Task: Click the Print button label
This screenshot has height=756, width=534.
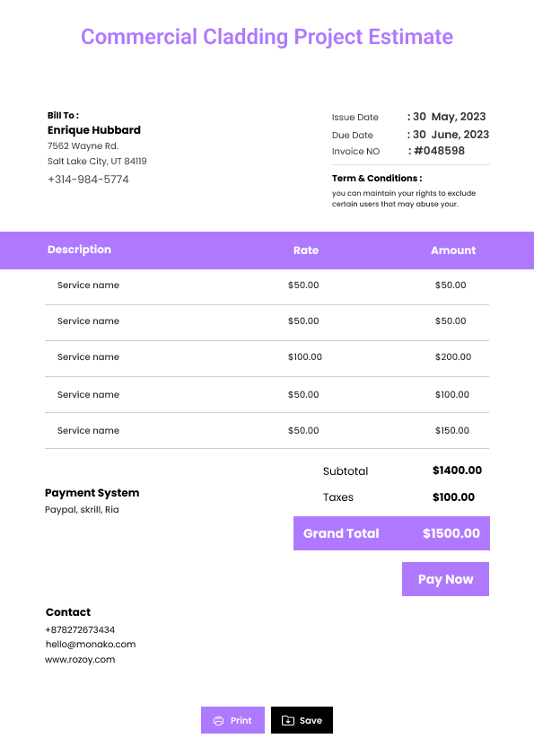Action: [241, 720]
